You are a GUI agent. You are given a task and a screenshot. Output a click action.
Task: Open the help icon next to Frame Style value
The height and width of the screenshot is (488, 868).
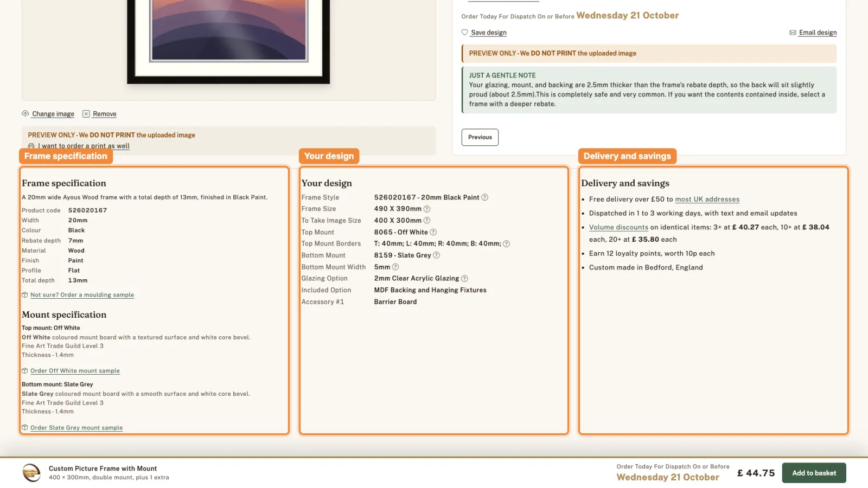pyautogui.click(x=485, y=197)
